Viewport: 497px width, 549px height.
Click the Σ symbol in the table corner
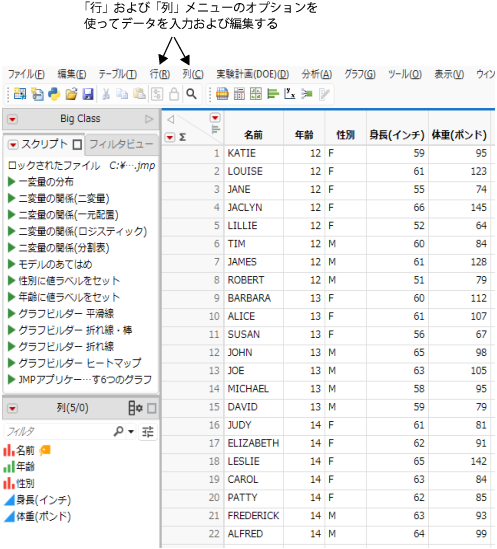[x=182, y=137]
